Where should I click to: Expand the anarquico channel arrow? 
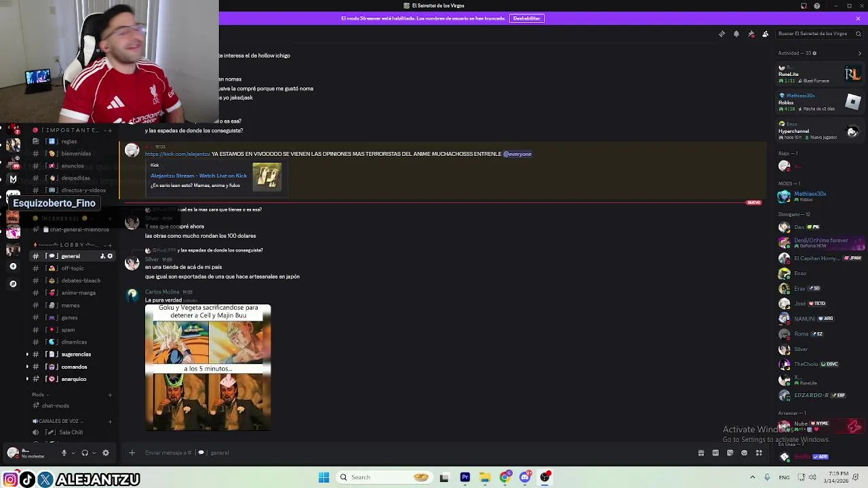(x=28, y=379)
